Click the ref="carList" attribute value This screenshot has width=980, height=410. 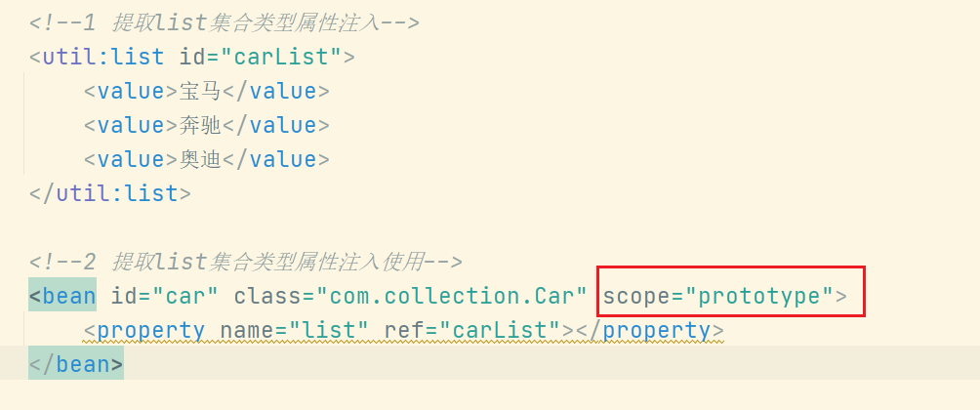click(x=499, y=330)
